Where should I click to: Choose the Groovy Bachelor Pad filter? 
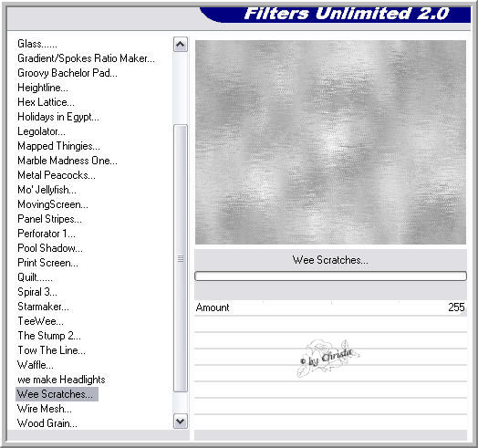(68, 73)
